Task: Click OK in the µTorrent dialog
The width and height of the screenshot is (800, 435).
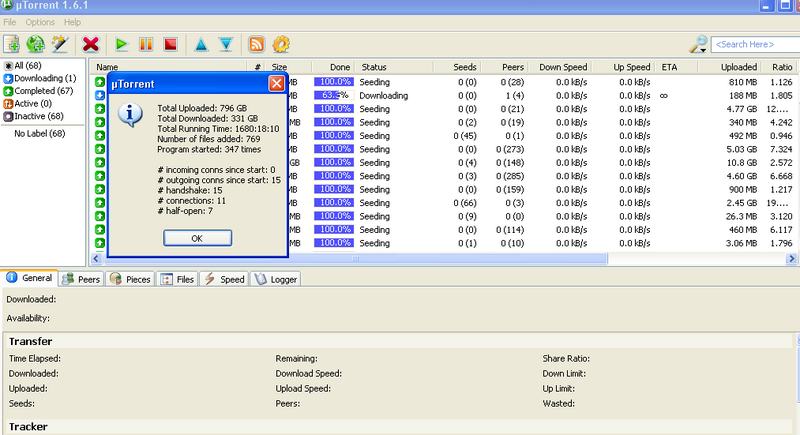Action: (197, 238)
